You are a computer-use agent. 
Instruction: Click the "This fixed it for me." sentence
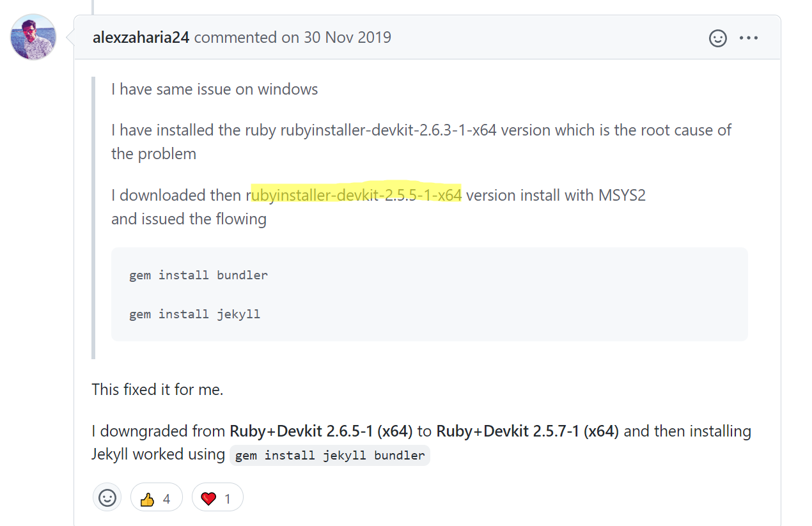[157, 390]
